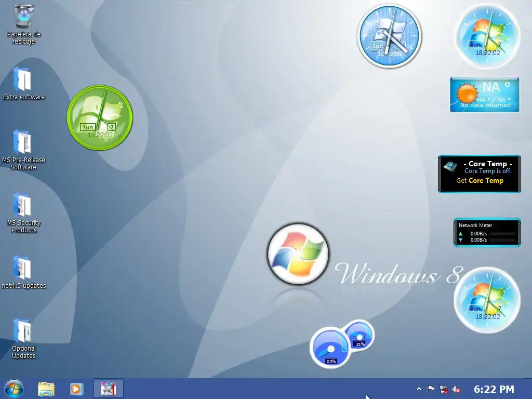Show hidden tray icons arrow
This screenshot has height=399, width=532.
point(419,389)
